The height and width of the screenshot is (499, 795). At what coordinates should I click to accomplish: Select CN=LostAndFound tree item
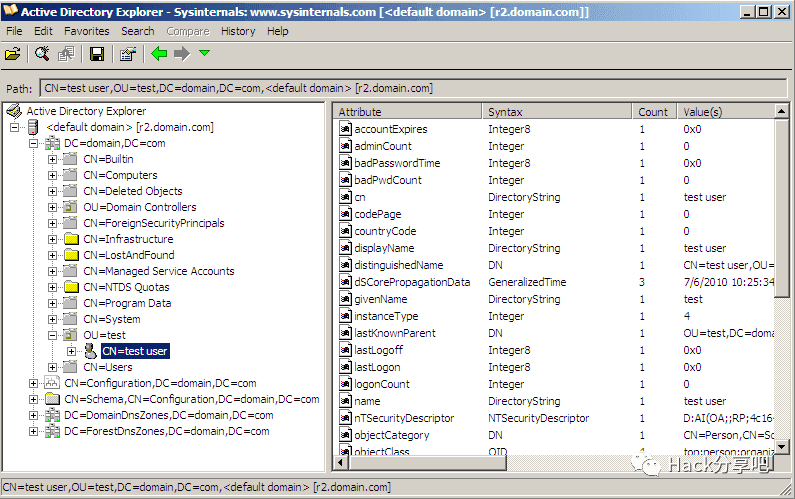[129, 255]
